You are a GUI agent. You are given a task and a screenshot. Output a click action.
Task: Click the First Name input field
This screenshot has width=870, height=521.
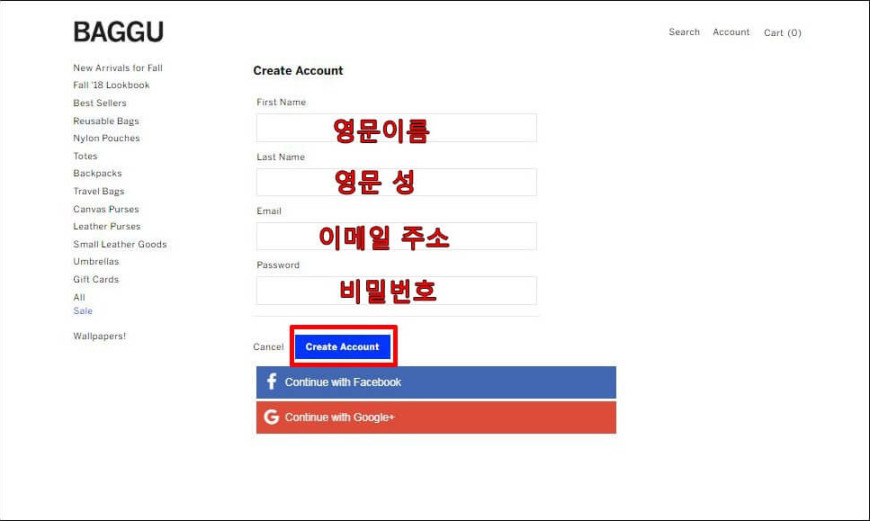point(396,128)
